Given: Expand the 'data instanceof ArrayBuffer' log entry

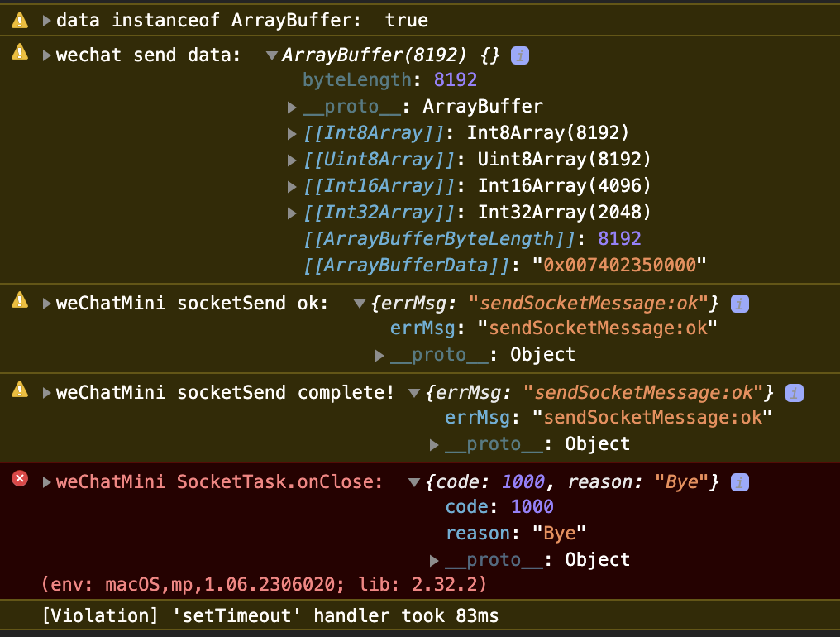Looking at the screenshot, I should click(46, 21).
